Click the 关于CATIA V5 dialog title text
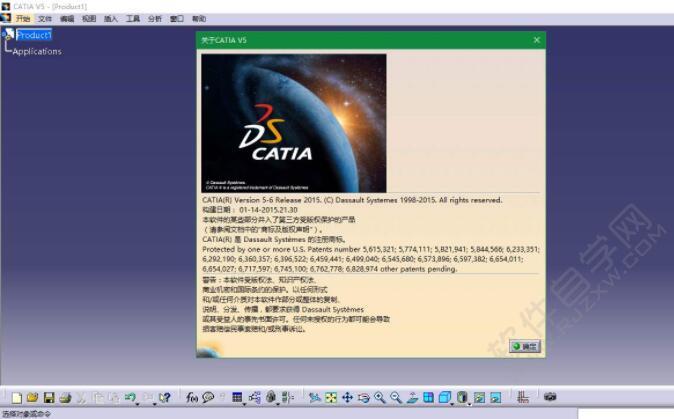Viewport: 674px width, 419px height. pos(224,40)
